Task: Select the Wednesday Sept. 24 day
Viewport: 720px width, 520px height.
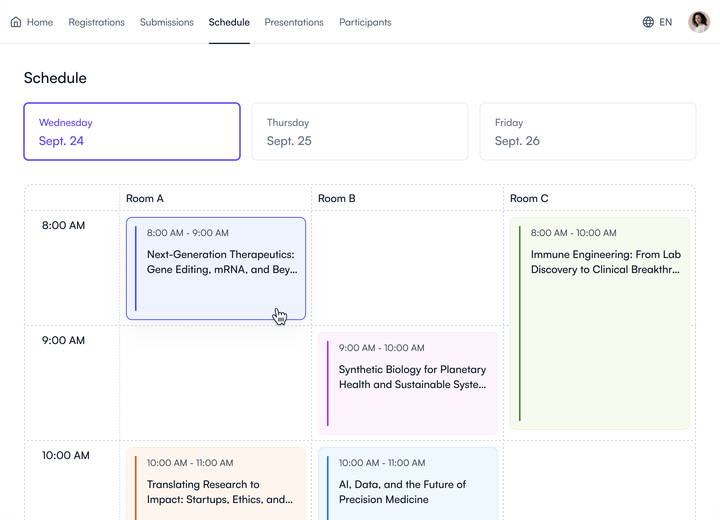Action: coord(132,131)
